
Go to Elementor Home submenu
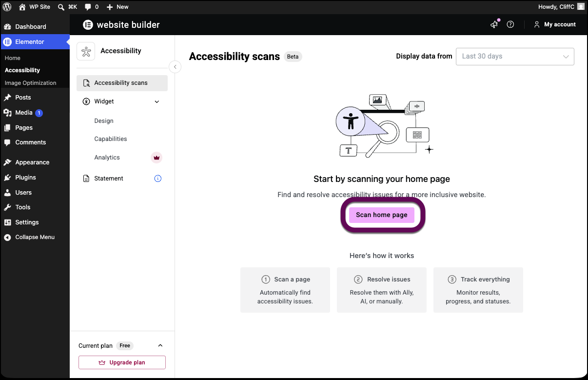point(13,58)
